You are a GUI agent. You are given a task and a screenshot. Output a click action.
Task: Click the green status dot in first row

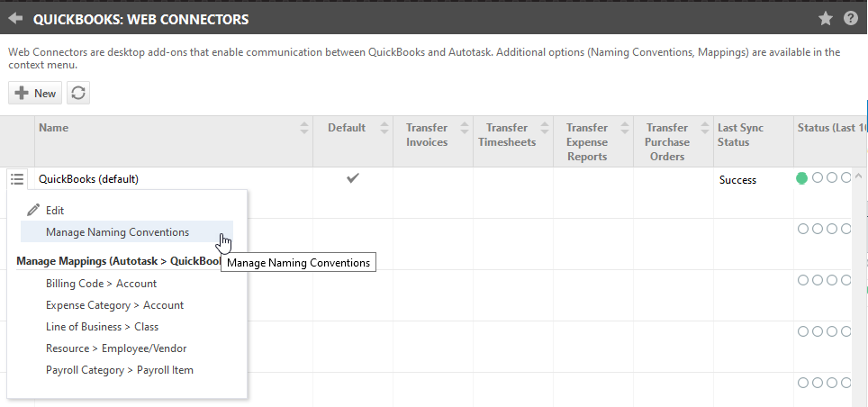point(801,178)
